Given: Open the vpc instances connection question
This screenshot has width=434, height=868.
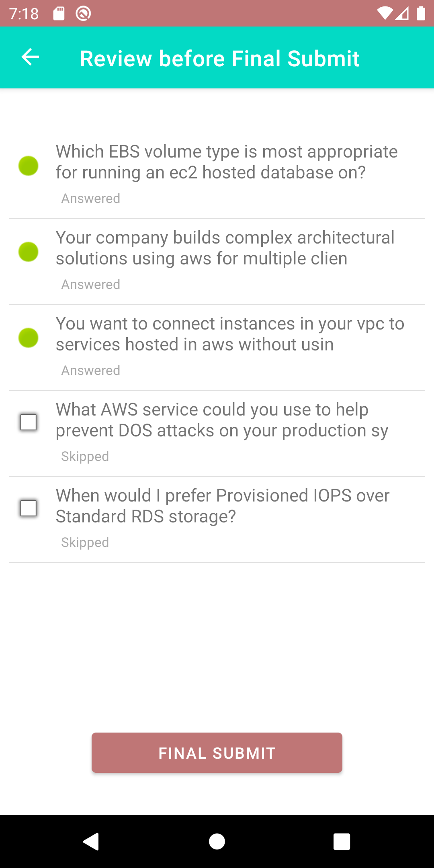Looking at the screenshot, I should point(217,348).
